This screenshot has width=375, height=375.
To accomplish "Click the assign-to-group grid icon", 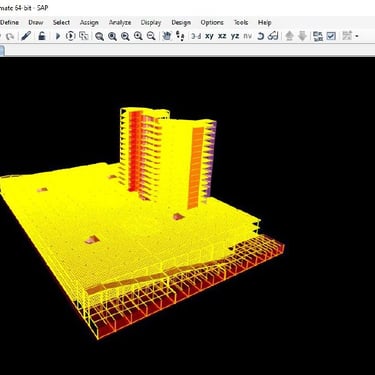I will (347, 36).
